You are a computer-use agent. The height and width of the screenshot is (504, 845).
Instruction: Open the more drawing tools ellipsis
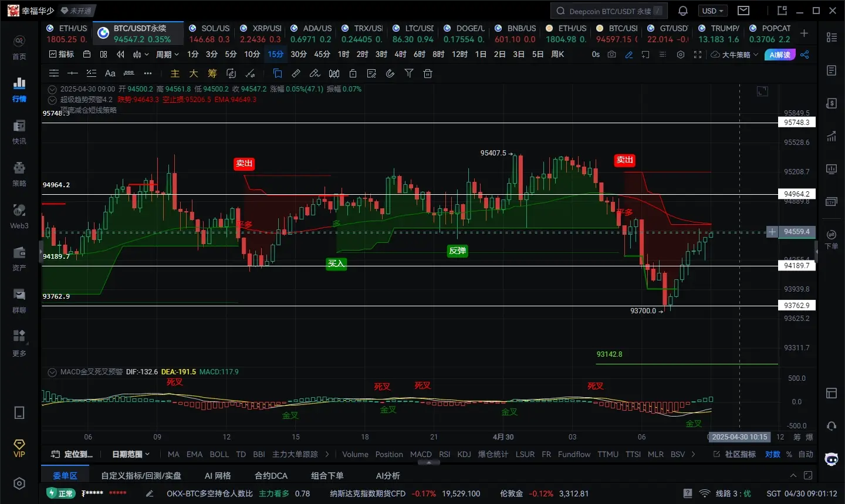pyautogui.click(x=148, y=73)
